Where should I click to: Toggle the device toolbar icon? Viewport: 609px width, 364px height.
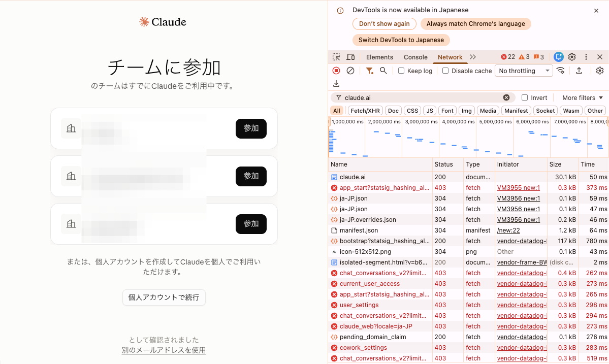tap(350, 57)
